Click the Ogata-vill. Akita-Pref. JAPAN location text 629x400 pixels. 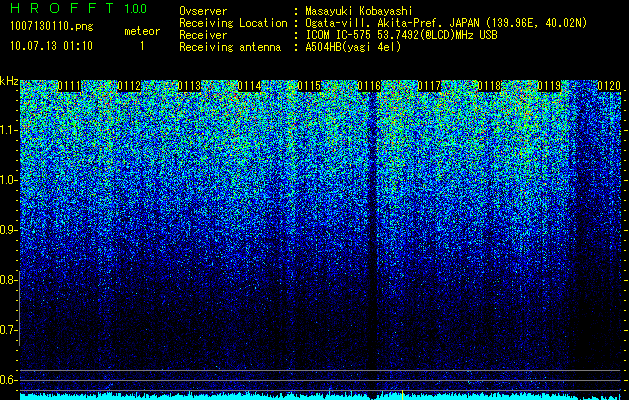(446, 23)
